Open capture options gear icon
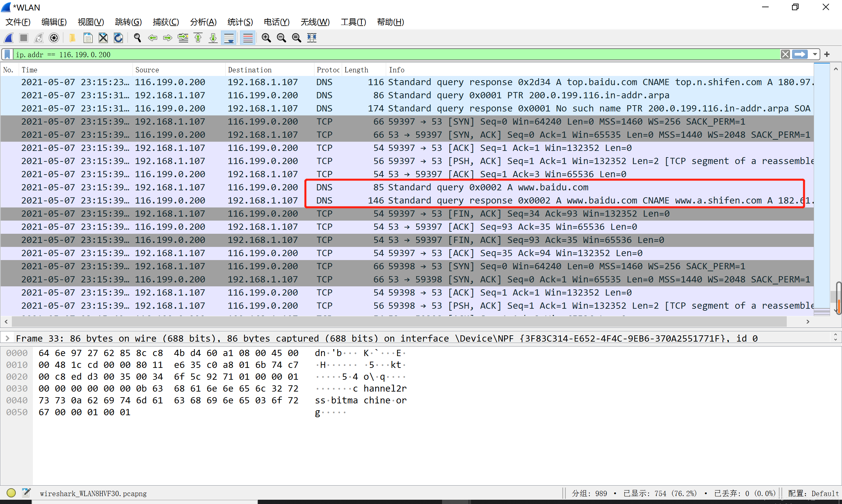This screenshot has height=504, width=842. pos(54,38)
